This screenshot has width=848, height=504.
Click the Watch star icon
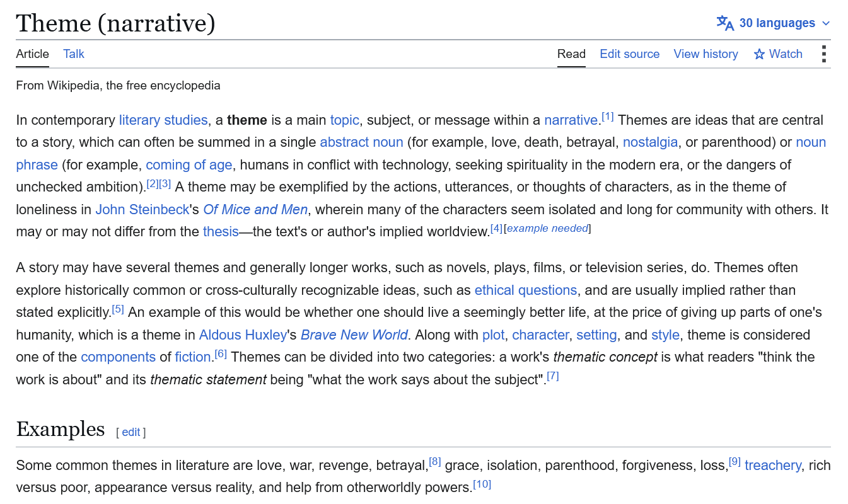coord(759,54)
